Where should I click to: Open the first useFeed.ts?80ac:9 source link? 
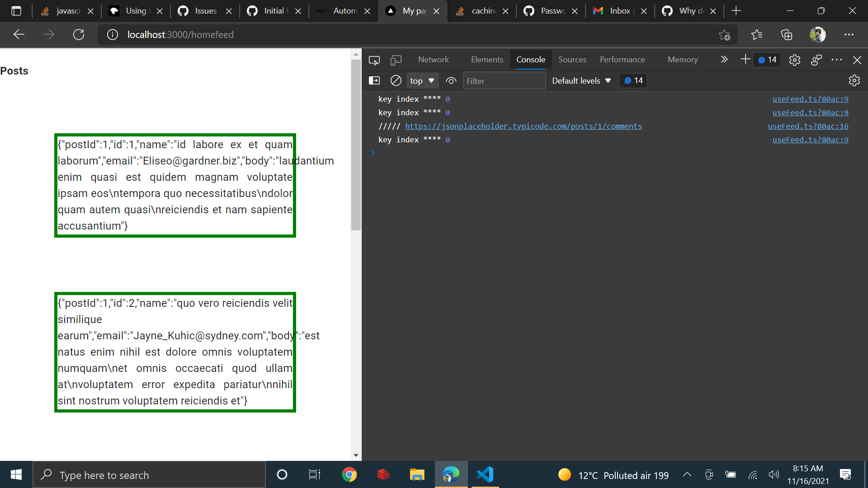tap(810, 99)
